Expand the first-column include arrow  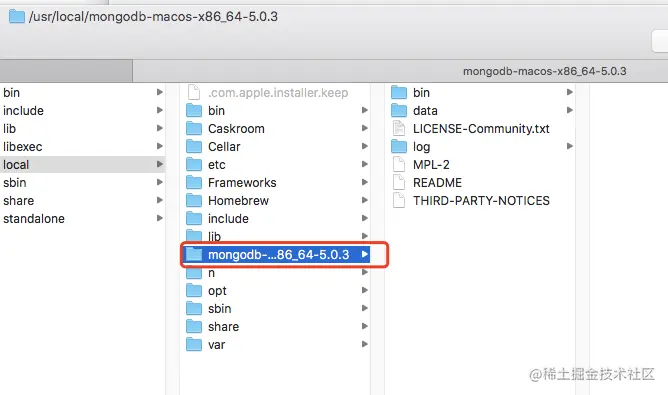pos(160,110)
